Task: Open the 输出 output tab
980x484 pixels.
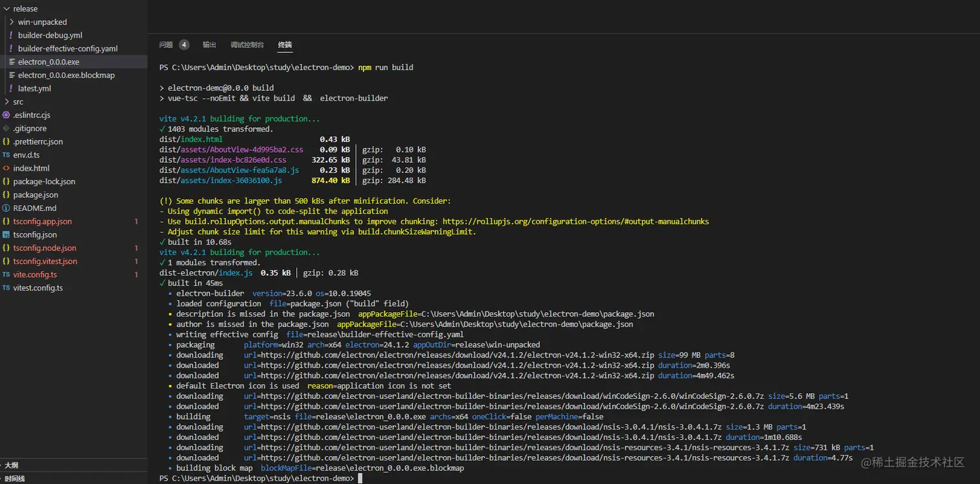Action: point(209,45)
